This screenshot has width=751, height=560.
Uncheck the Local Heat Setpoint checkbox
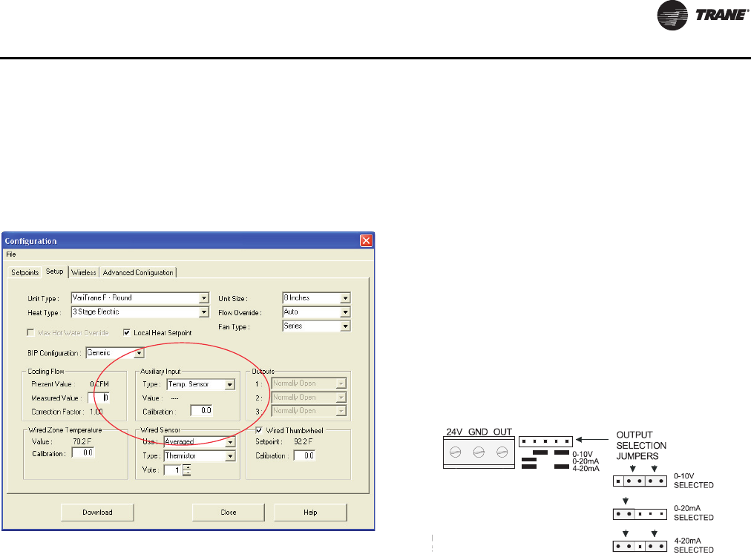[126, 332]
